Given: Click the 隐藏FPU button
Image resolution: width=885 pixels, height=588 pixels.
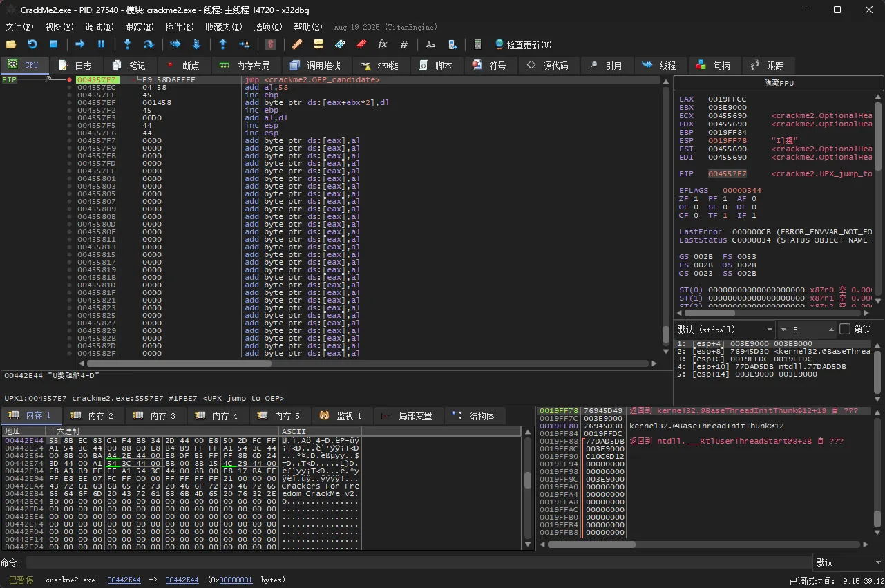Looking at the screenshot, I should click(779, 83).
